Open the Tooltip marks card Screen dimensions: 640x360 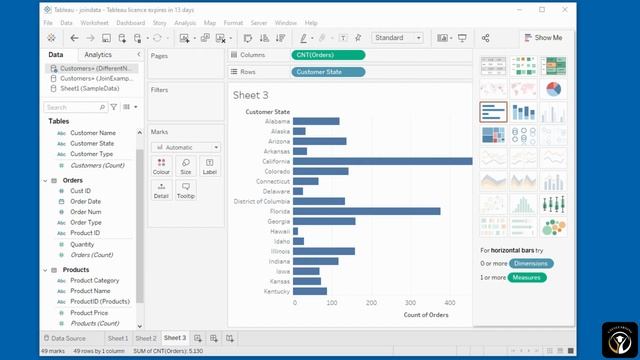pos(186,191)
